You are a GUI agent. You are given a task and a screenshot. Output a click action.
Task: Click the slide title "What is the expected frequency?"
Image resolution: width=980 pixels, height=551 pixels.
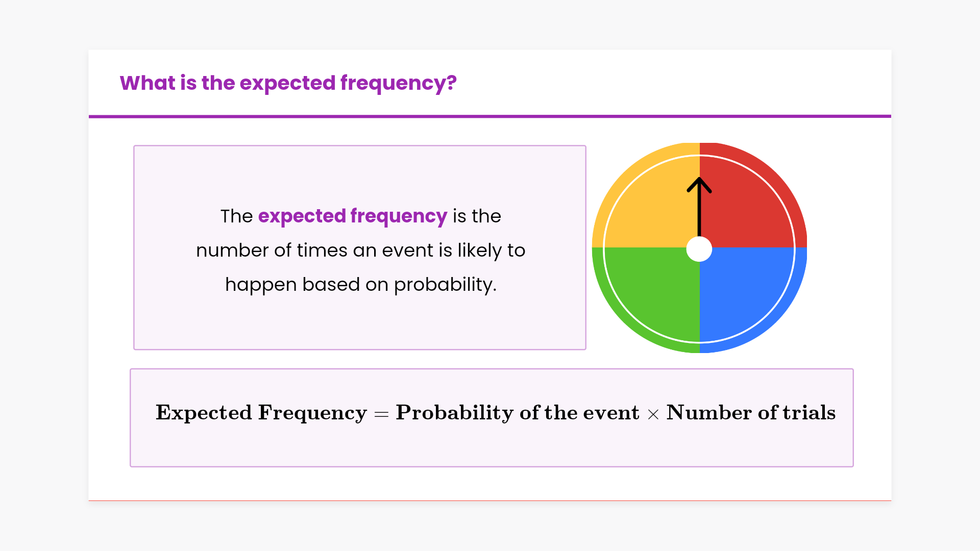288,83
